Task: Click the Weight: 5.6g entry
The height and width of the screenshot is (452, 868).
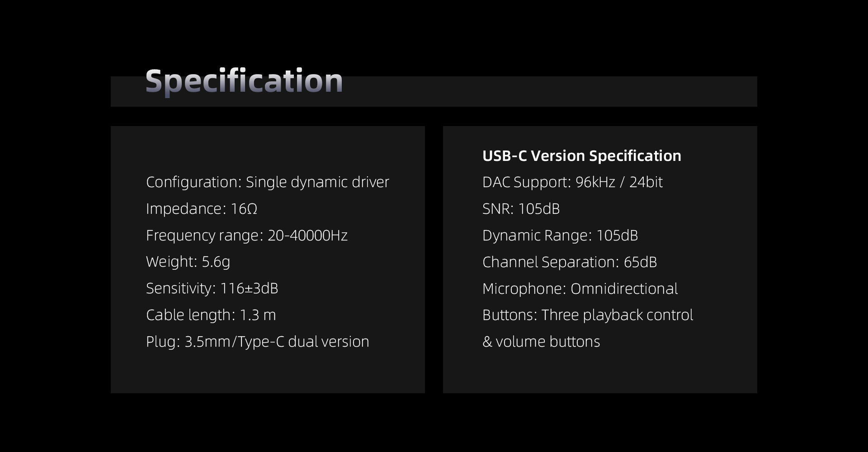Action: click(x=188, y=262)
